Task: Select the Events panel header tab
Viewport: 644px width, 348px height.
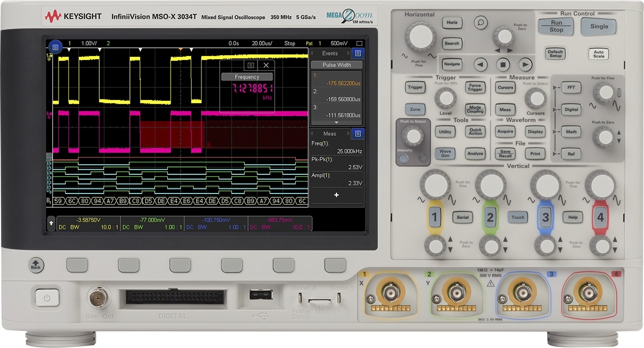Action: tap(330, 53)
